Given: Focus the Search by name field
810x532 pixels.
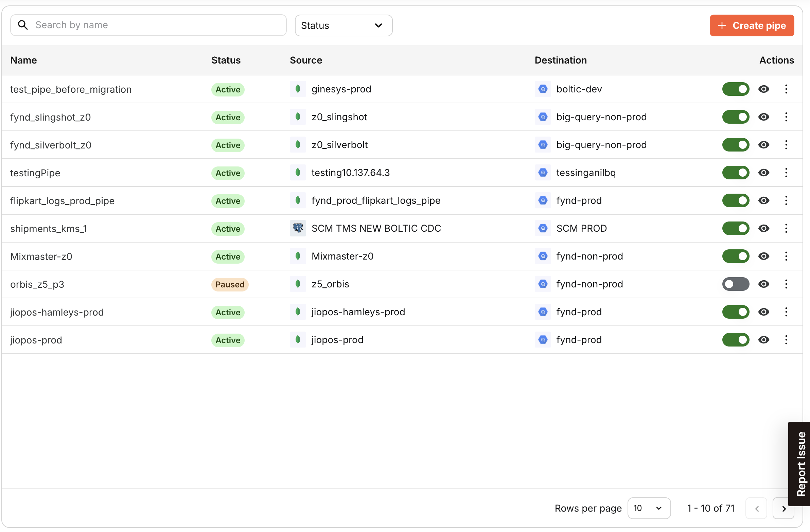Looking at the screenshot, I should click(x=148, y=25).
